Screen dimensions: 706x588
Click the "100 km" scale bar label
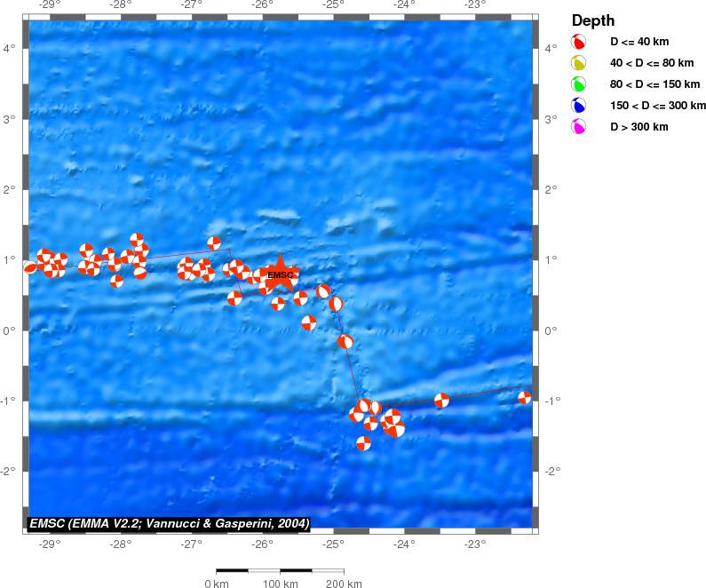coord(281,584)
